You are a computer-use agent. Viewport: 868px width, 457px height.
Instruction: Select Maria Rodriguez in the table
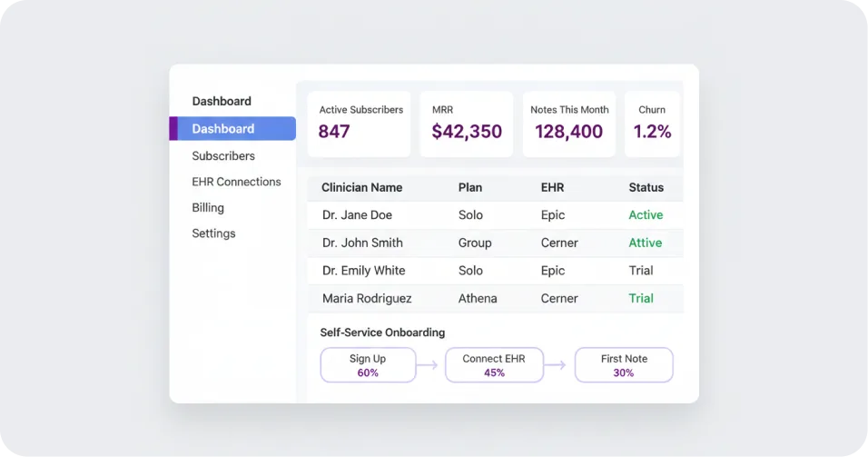[x=367, y=298]
